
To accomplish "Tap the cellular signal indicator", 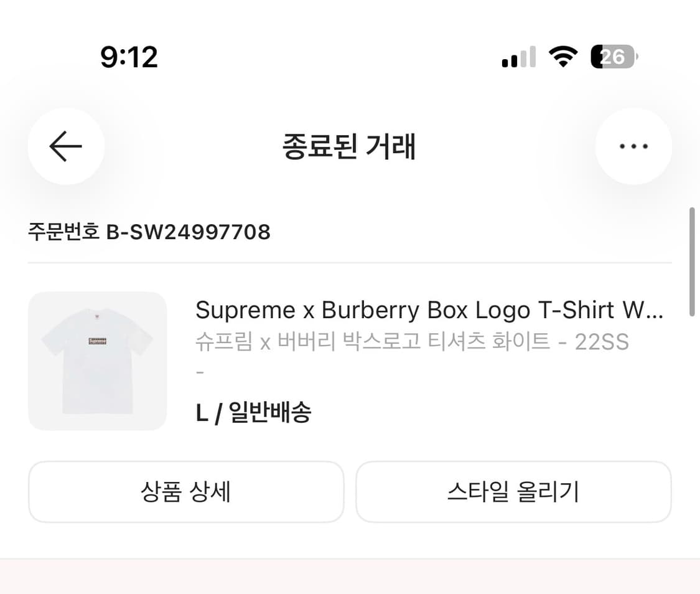I will [x=518, y=57].
